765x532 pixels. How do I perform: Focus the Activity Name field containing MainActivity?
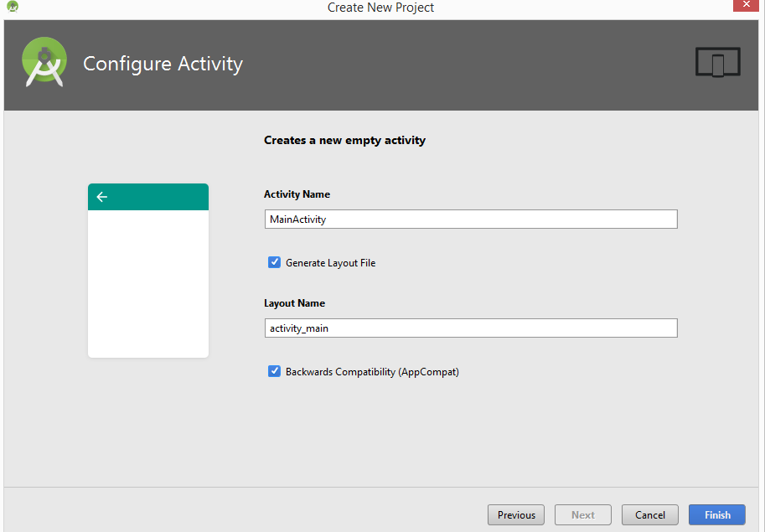471,219
